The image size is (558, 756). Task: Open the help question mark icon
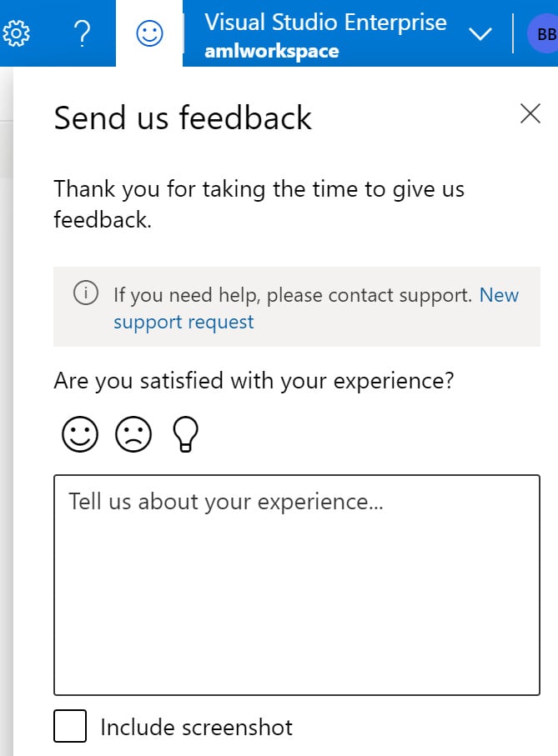tap(82, 33)
